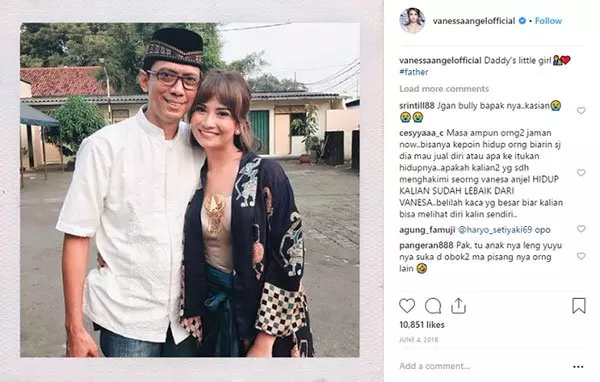Viewport: 600px width, 382px height.
Task: Save the post with the bookmark icon
Action: click(579, 306)
